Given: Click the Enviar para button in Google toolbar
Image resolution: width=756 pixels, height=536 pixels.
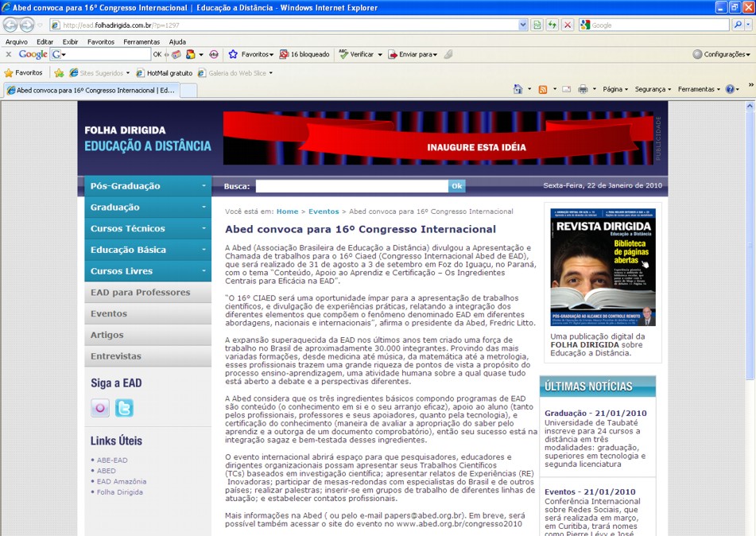Looking at the screenshot, I should (x=413, y=55).
